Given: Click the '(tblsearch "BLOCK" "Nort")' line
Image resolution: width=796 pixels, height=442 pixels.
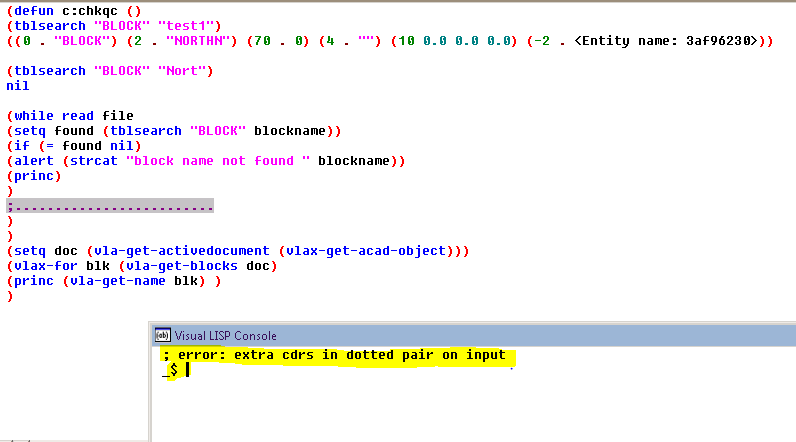Looking at the screenshot, I should coord(110,71).
